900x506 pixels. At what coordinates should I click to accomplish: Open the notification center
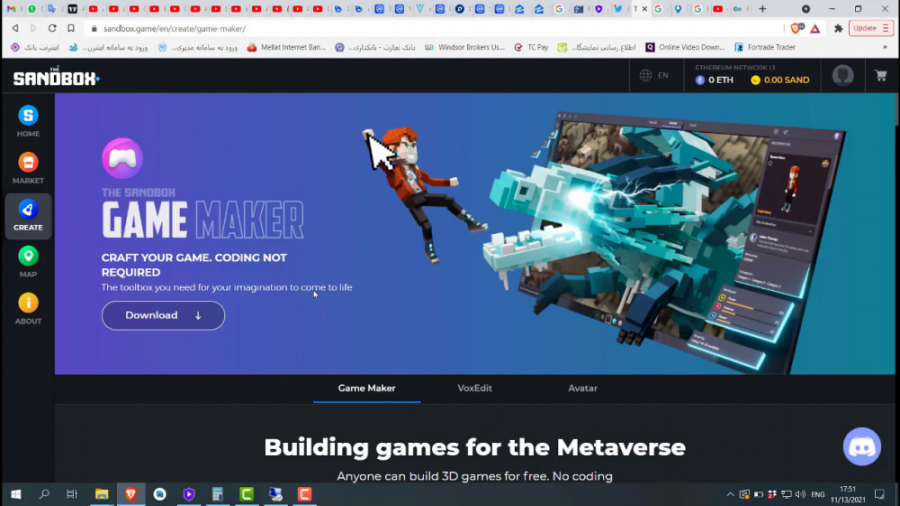coord(879,494)
